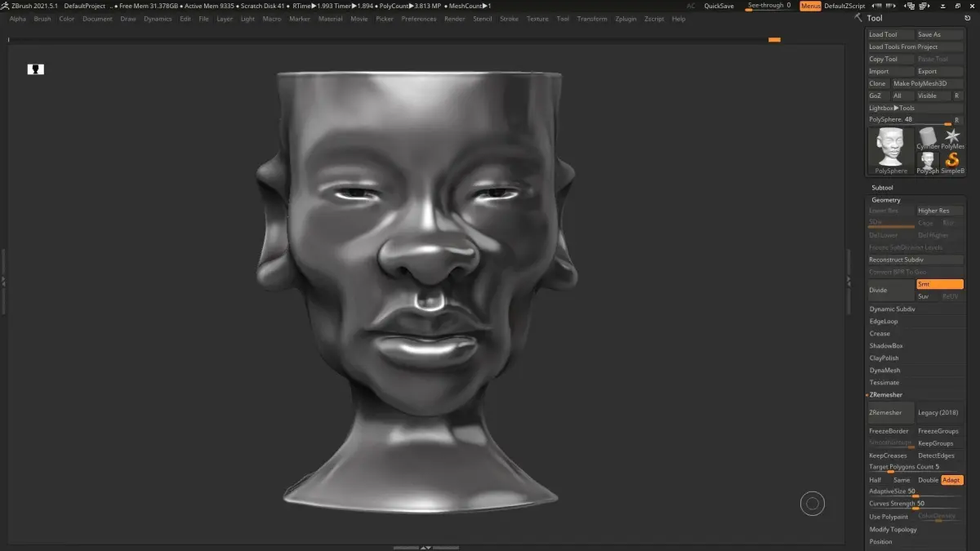980x551 pixels.
Task: Toggle Legacy (2018) ZRemesher mode
Action: pyautogui.click(x=939, y=413)
